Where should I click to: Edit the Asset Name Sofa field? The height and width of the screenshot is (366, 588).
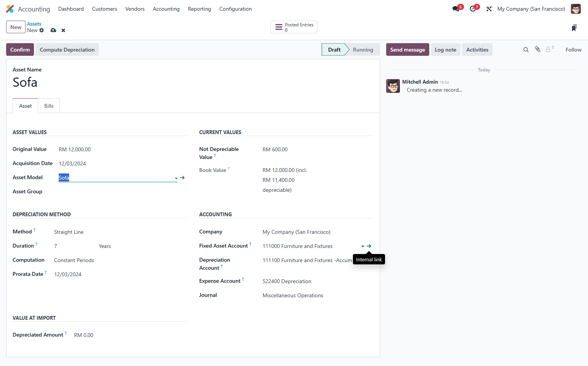pyautogui.click(x=193, y=82)
